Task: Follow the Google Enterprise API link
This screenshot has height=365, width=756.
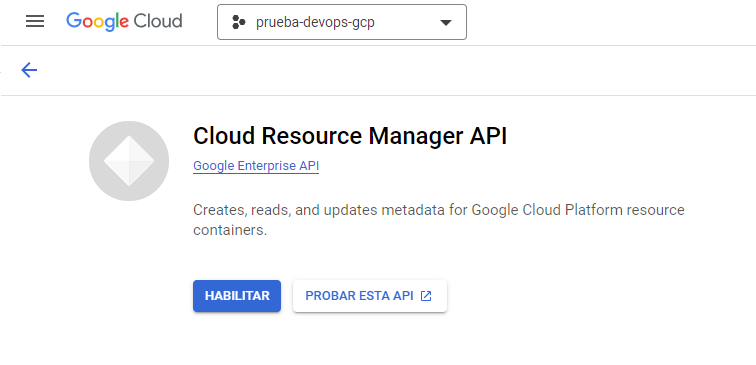Action: pos(256,166)
